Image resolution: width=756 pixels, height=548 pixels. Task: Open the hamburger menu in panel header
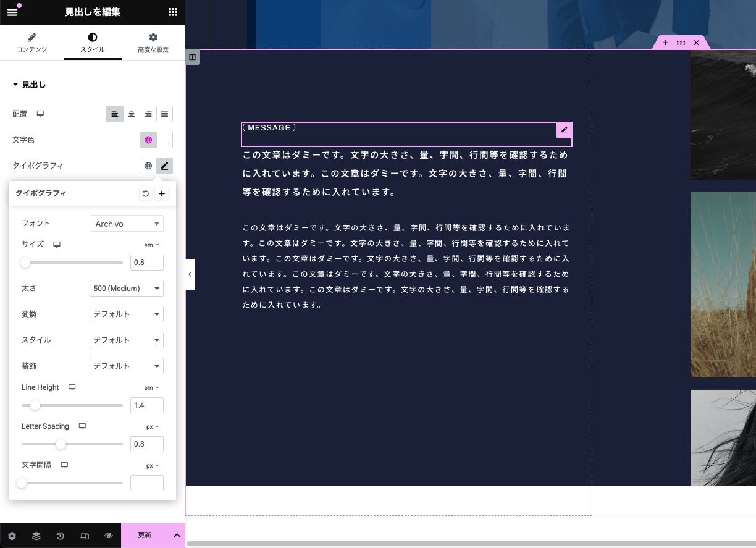(x=12, y=12)
